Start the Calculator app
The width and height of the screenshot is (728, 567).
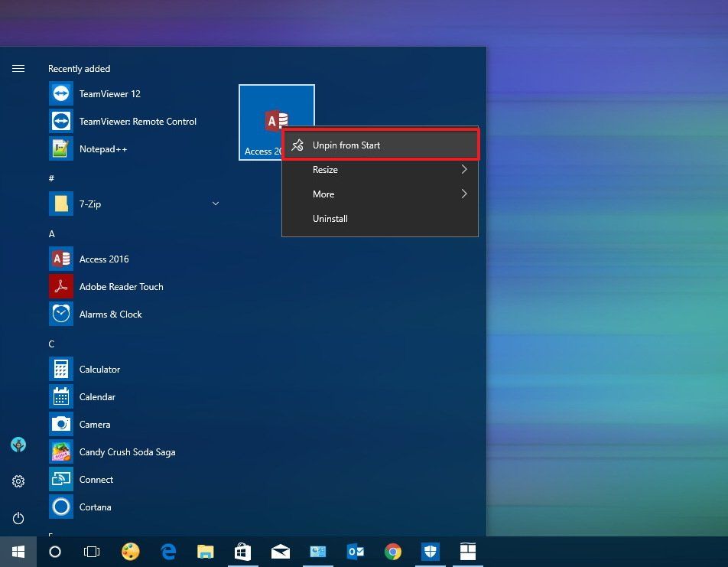tap(99, 369)
